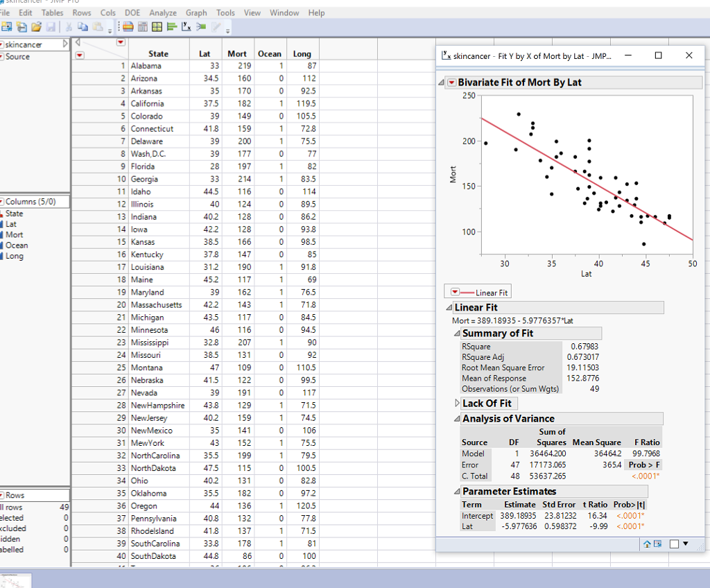Open the DOE menu
Viewport: 710px width, 588px height.
click(132, 12)
